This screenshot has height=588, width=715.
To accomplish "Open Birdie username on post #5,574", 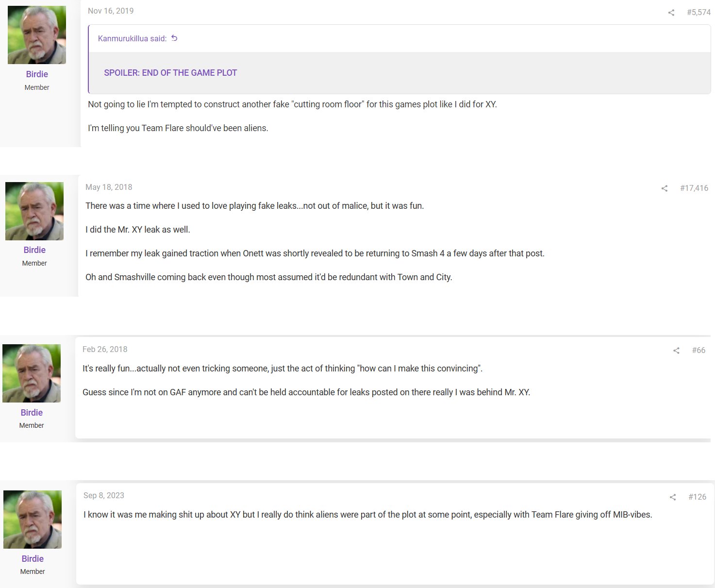I will (x=37, y=74).
